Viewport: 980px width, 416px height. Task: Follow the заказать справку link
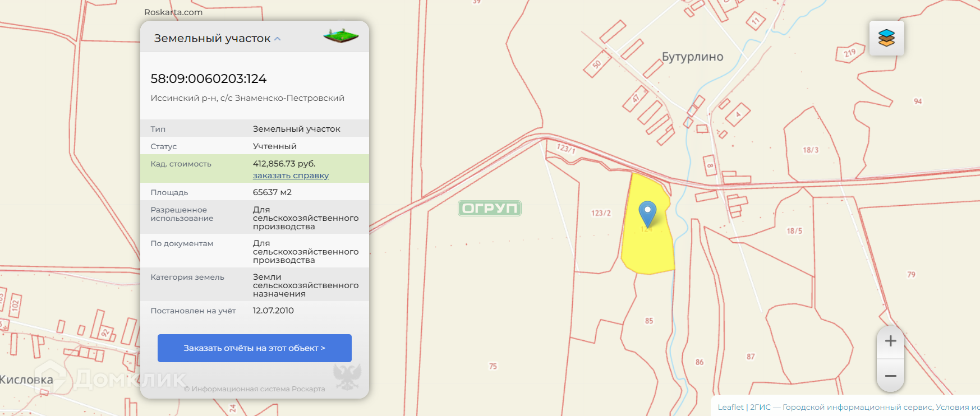(291, 175)
